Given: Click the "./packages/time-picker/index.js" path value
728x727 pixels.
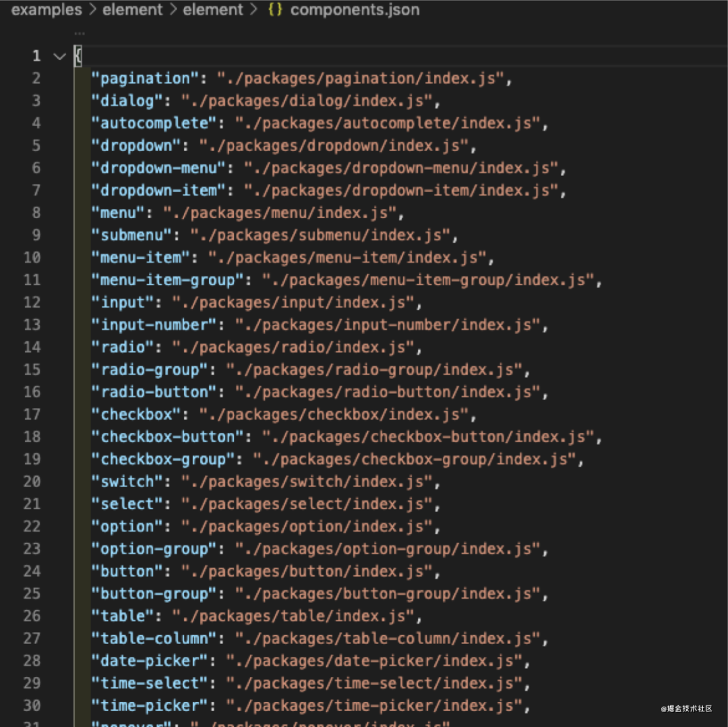Looking at the screenshot, I should 374,705.
